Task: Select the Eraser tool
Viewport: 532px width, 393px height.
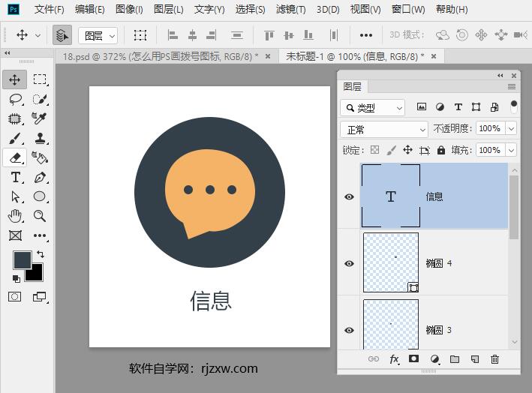Action: point(15,157)
